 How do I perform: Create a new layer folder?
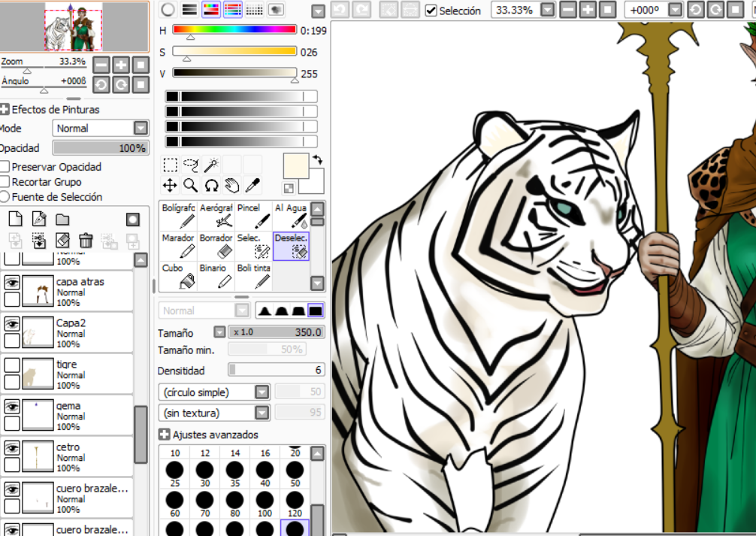(x=62, y=220)
